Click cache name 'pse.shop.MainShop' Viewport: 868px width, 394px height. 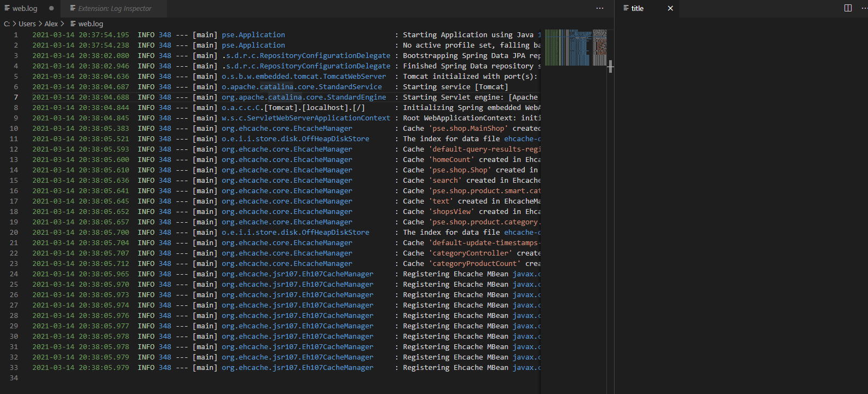(468, 129)
